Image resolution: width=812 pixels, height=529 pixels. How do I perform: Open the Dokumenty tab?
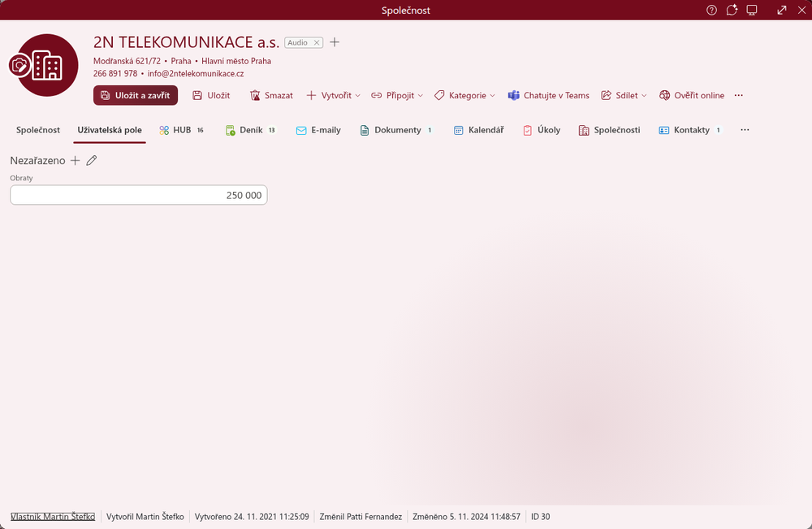coord(396,130)
